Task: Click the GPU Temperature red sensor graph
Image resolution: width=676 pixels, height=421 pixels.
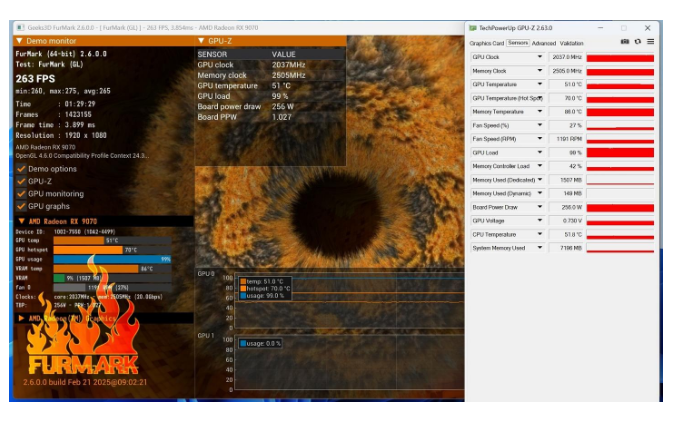Action: 620,85
